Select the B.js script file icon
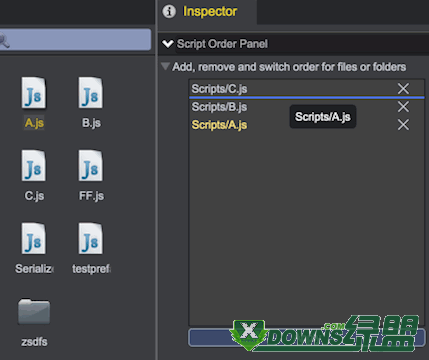The image size is (429, 360). point(91,93)
